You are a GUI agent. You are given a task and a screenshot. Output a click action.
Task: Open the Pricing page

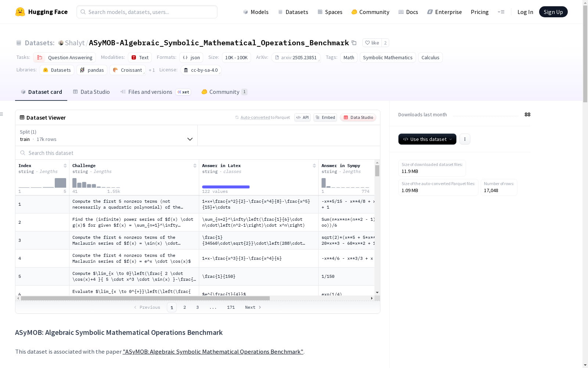pos(480,12)
